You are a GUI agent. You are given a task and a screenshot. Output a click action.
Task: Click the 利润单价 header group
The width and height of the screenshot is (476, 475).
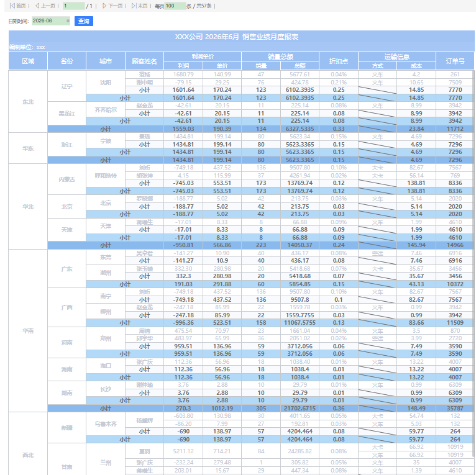(203, 57)
